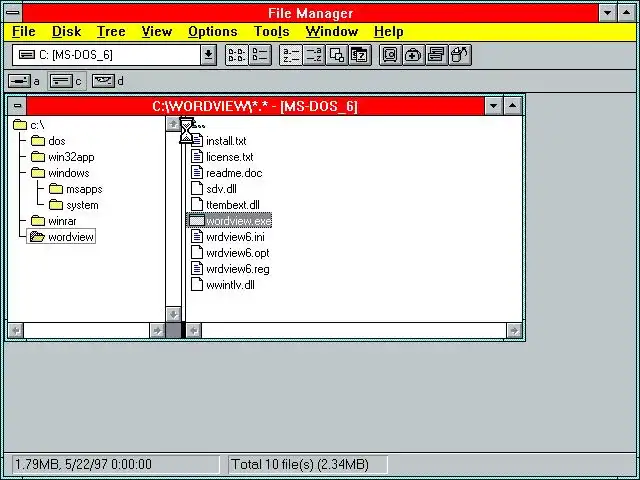Screen dimensions: 640x480
Task: Click wrdview6.reg file icon
Action: tap(197, 269)
